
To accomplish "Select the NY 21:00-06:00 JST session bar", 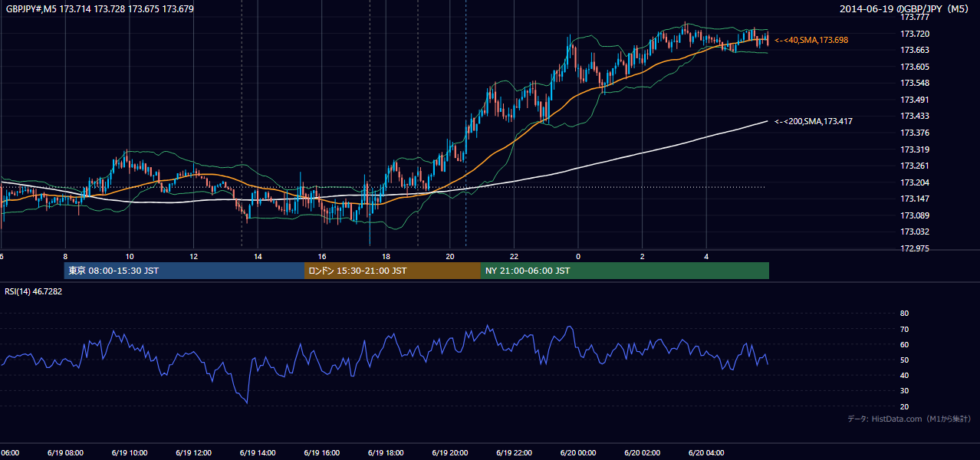I will 625,271.
